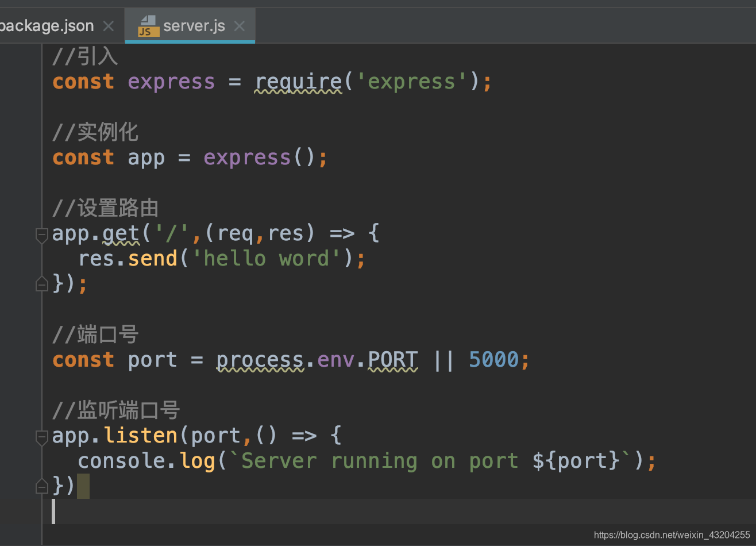The width and height of the screenshot is (756, 546).
Task: Click the //设置路由 comment
Action: pyautogui.click(x=106, y=208)
